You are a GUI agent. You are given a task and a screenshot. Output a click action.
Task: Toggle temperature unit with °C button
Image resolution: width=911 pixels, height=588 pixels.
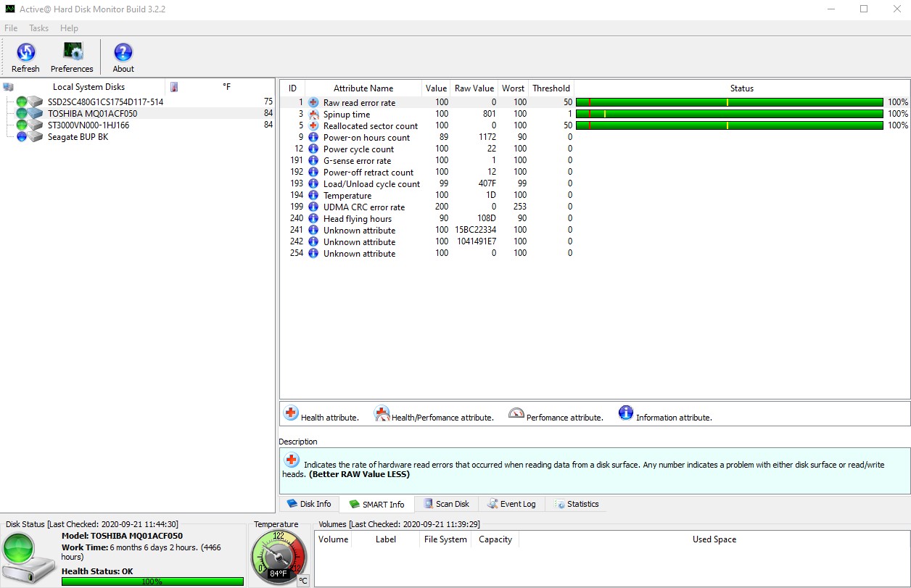click(x=303, y=580)
